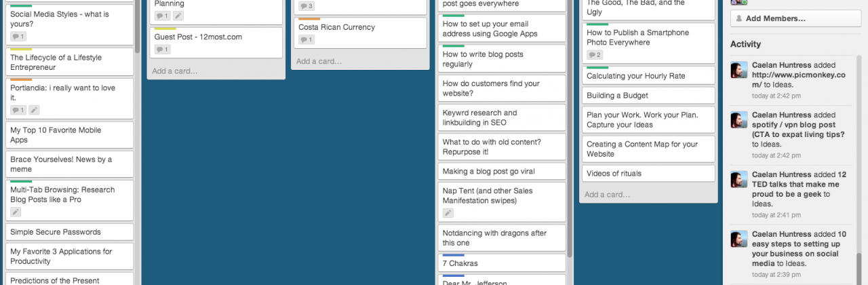868x285 pixels.
Task: Click comment badge on Social Media Styles card
Action: coord(18,37)
